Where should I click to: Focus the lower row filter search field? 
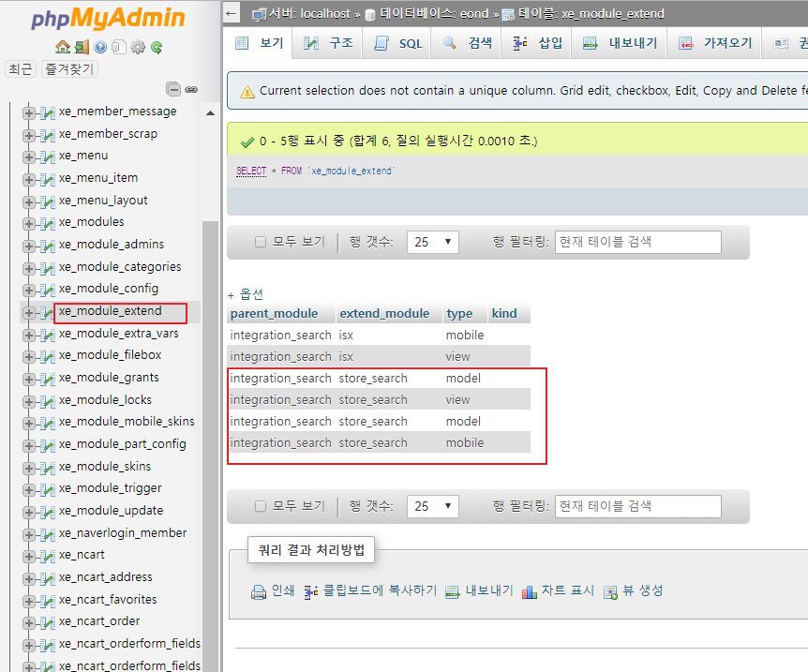(x=638, y=506)
